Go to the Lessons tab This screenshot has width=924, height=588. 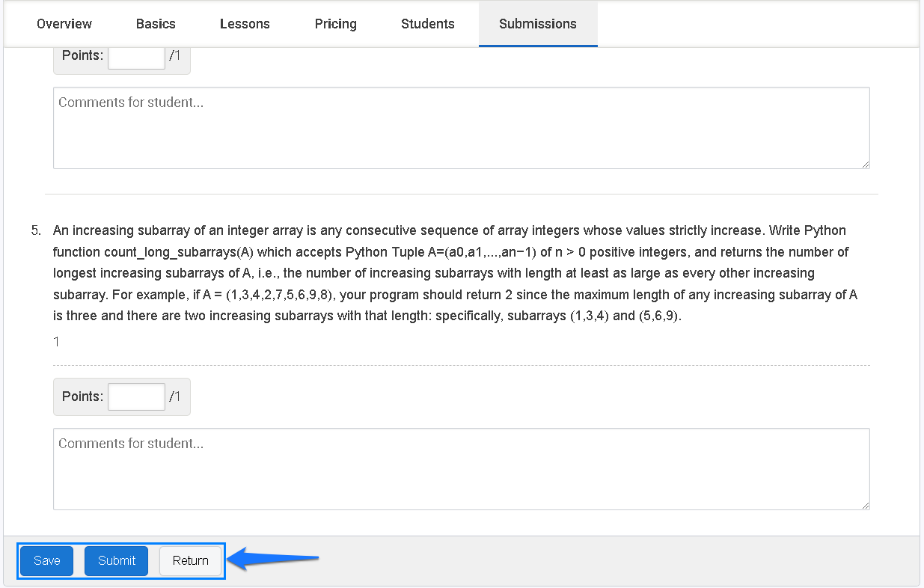245,24
